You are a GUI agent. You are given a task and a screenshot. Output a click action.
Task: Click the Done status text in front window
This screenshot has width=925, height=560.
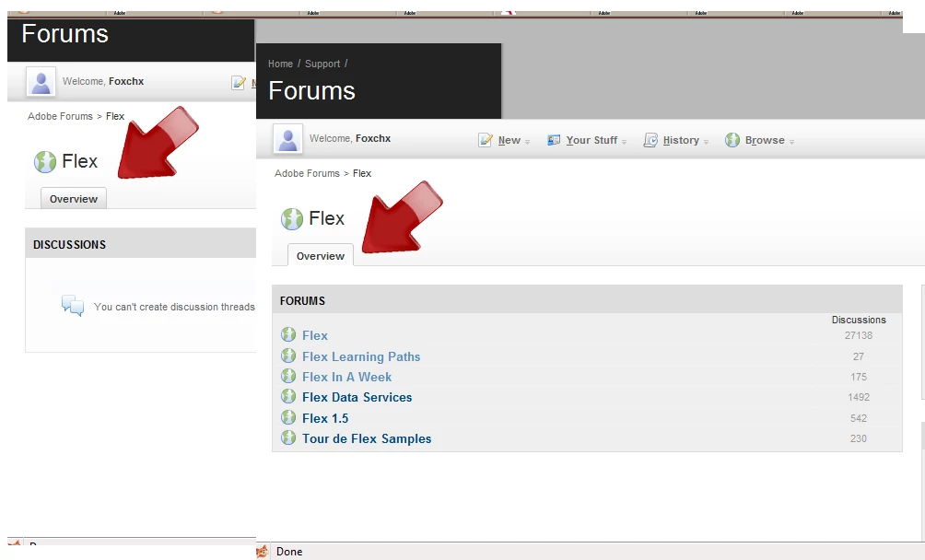point(289,552)
